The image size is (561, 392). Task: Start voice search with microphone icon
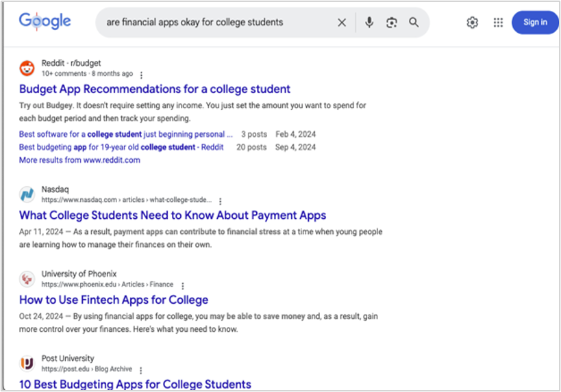coord(369,22)
